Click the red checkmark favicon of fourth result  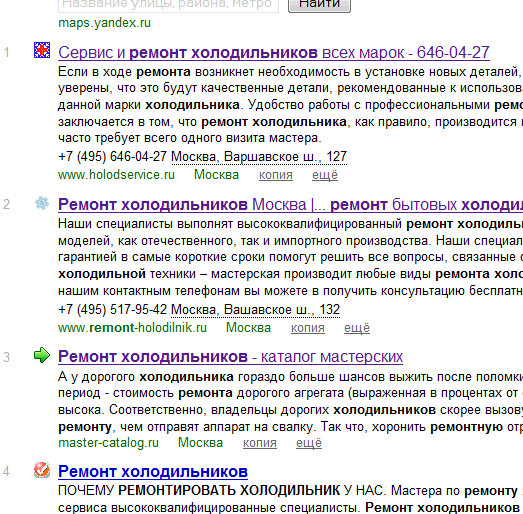(42, 470)
